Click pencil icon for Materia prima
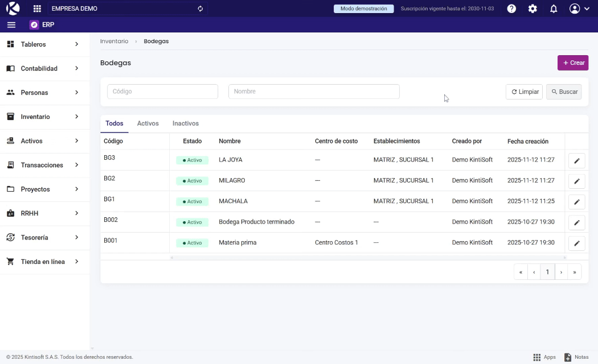The height and width of the screenshot is (364, 598). pos(576,243)
